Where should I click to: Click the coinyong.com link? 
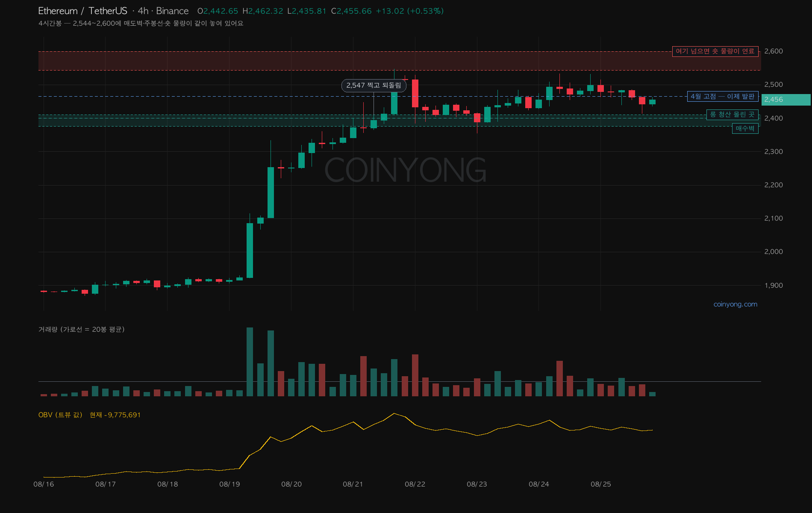click(x=735, y=304)
